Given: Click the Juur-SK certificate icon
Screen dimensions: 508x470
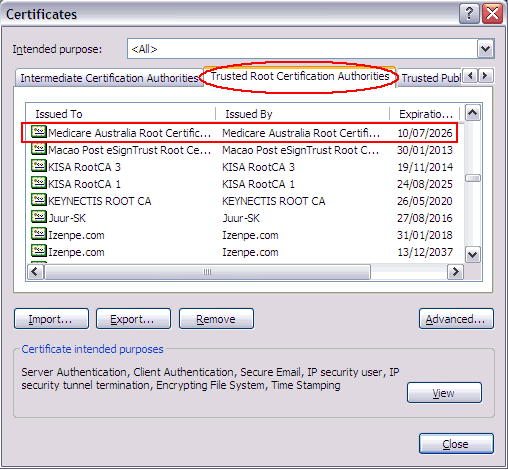Looking at the screenshot, I should click(x=39, y=217).
